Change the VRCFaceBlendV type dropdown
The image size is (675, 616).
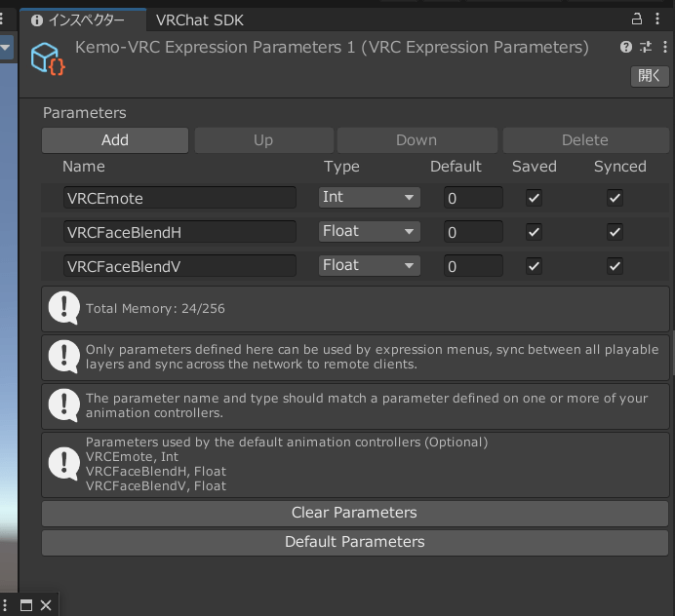(370, 265)
